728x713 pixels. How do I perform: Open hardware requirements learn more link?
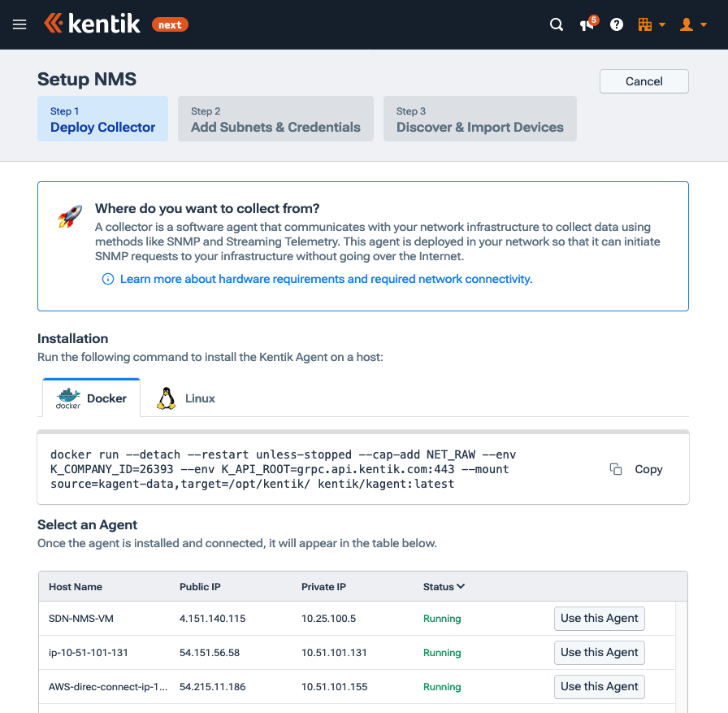point(326,279)
